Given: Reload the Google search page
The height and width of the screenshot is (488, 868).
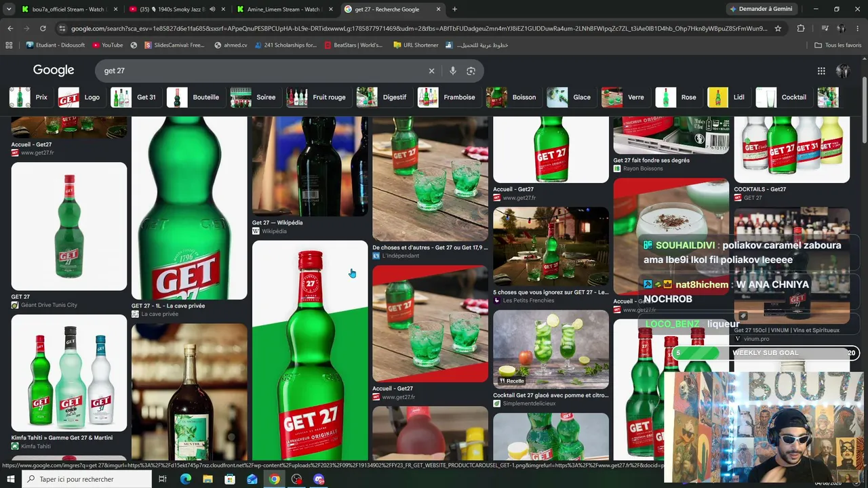Looking at the screenshot, I should [43, 28].
